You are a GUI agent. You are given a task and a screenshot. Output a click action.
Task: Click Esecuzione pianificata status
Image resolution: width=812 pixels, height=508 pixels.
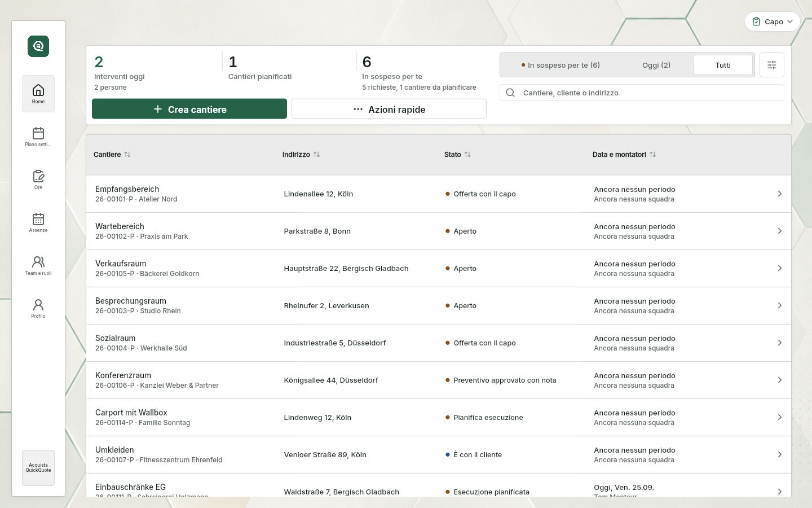[x=491, y=492]
